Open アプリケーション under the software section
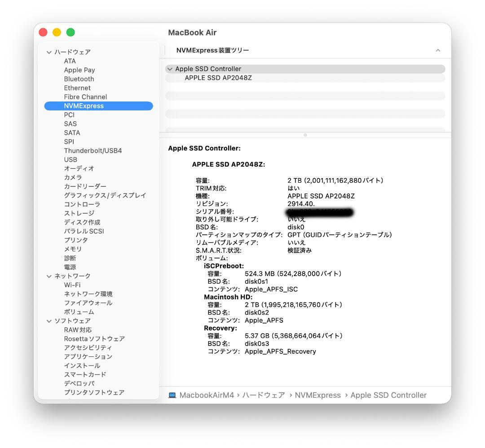 87,356
